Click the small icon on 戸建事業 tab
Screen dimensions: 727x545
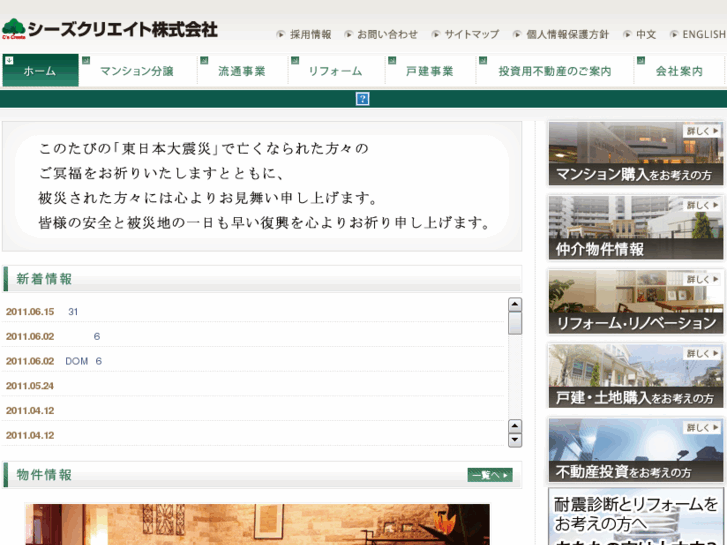(392, 60)
